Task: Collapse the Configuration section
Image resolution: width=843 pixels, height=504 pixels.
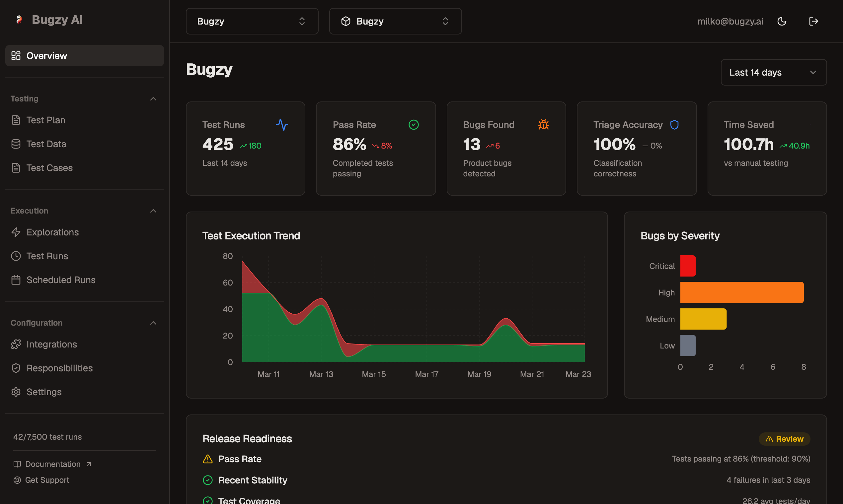Action: (x=153, y=323)
